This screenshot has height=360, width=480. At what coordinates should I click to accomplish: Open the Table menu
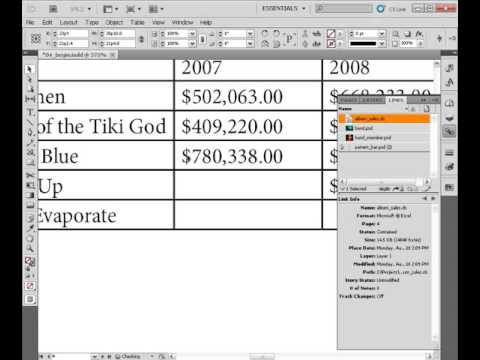click(137, 22)
